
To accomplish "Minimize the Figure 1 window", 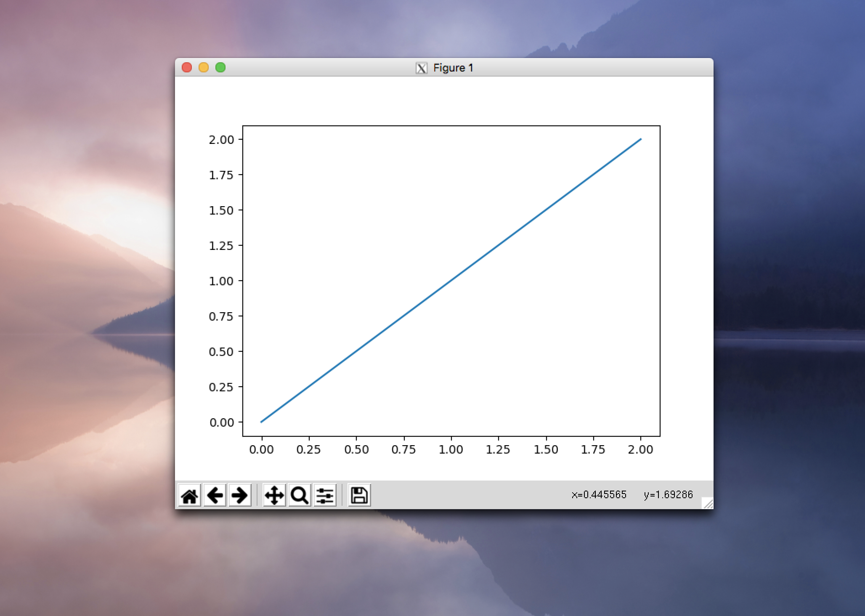I will pyautogui.click(x=204, y=67).
